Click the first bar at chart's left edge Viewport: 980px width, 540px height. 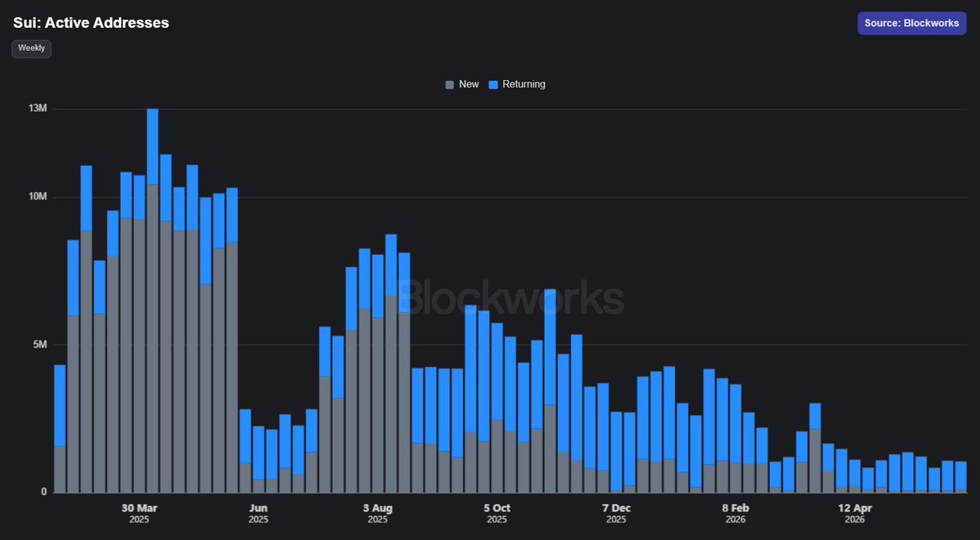pyautogui.click(x=60, y=429)
